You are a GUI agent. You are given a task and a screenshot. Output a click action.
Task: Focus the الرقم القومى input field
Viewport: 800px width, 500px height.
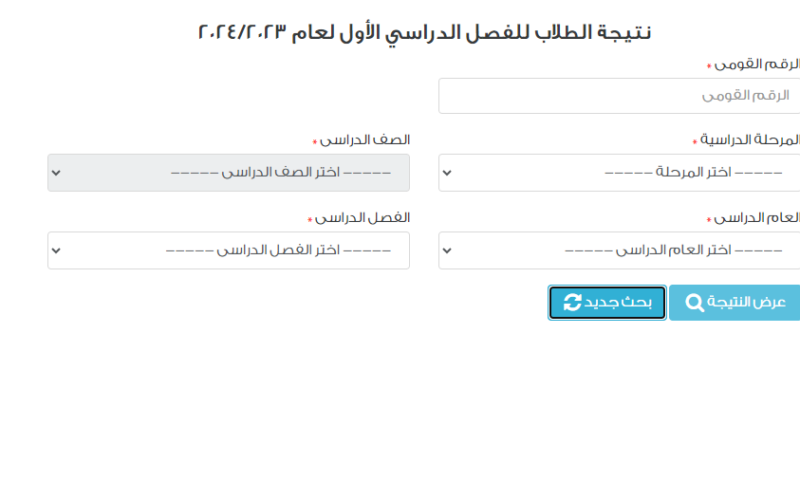[620, 96]
